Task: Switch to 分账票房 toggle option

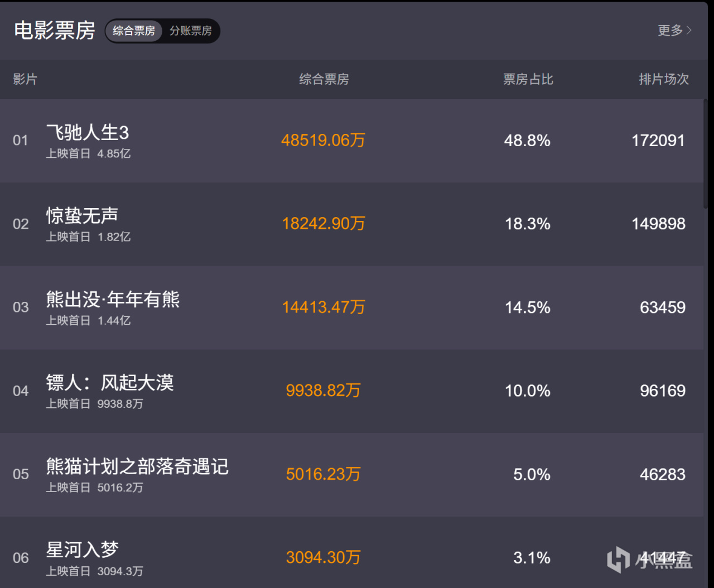Action: [191, 31]
